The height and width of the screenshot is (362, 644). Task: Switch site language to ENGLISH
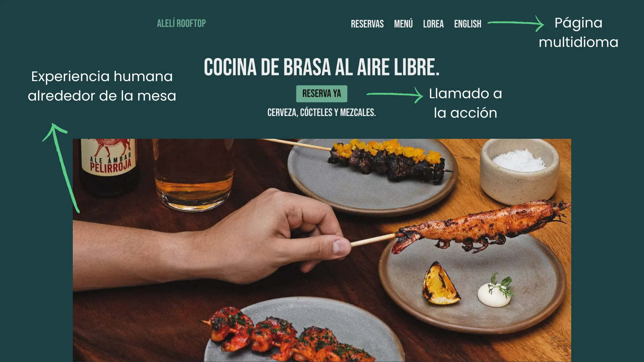click(468, 24)
